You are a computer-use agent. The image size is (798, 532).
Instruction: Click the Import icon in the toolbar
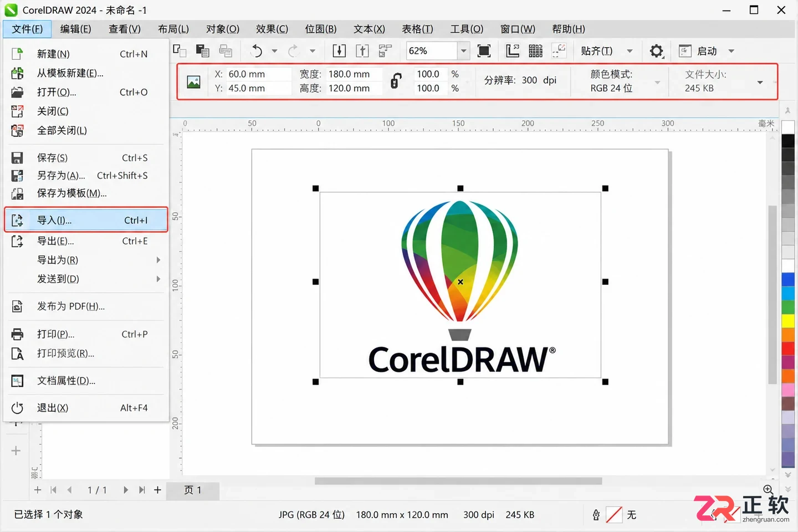pyautogui.click(x=339, y=51)
